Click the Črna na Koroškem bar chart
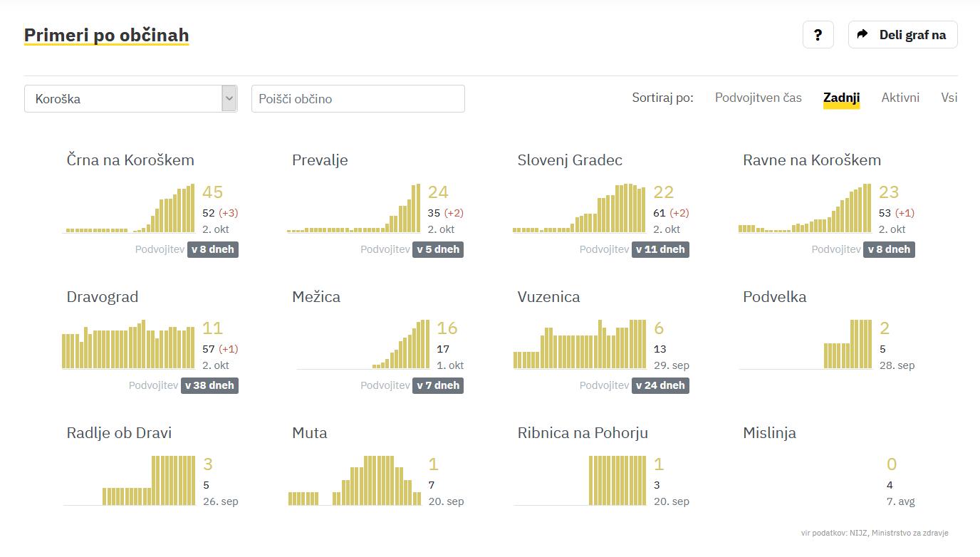This screenshot has height=557, width=980. pos(129,209)
